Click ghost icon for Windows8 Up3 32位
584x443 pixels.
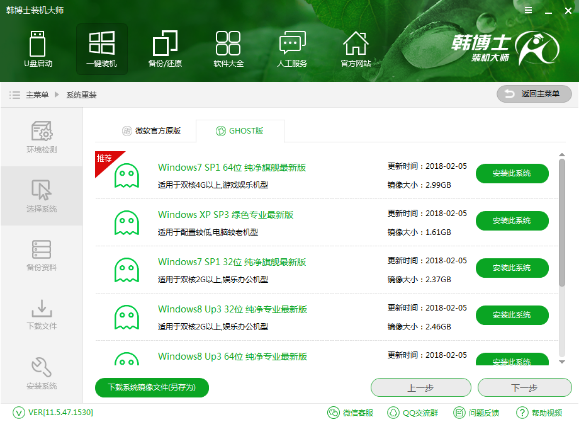coord(127,317)
